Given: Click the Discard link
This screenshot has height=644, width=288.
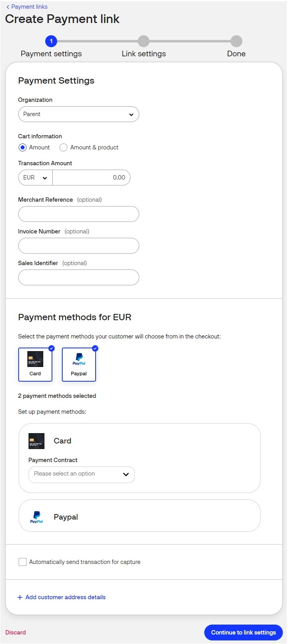Looking at the screenshot, I should click(15, 633).
